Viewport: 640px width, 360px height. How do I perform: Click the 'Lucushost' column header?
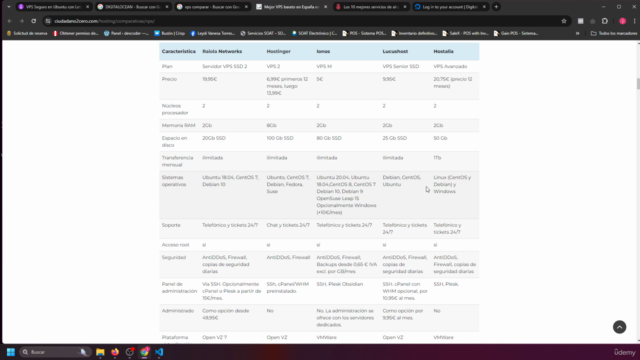(x=395, y=51)
